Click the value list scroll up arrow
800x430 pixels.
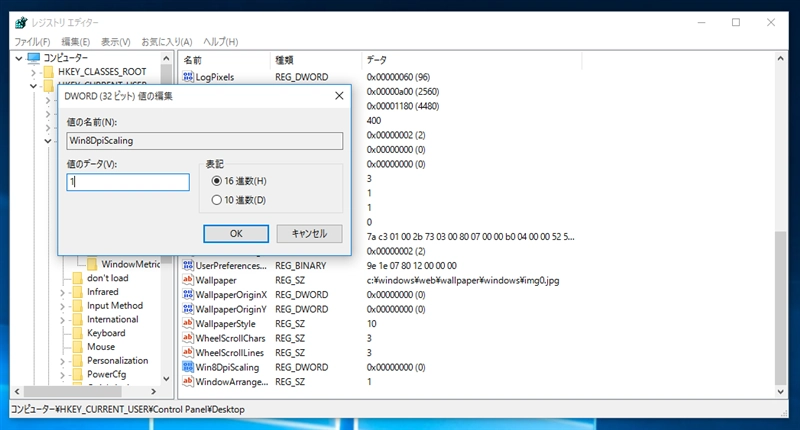(x=780, y=59)
